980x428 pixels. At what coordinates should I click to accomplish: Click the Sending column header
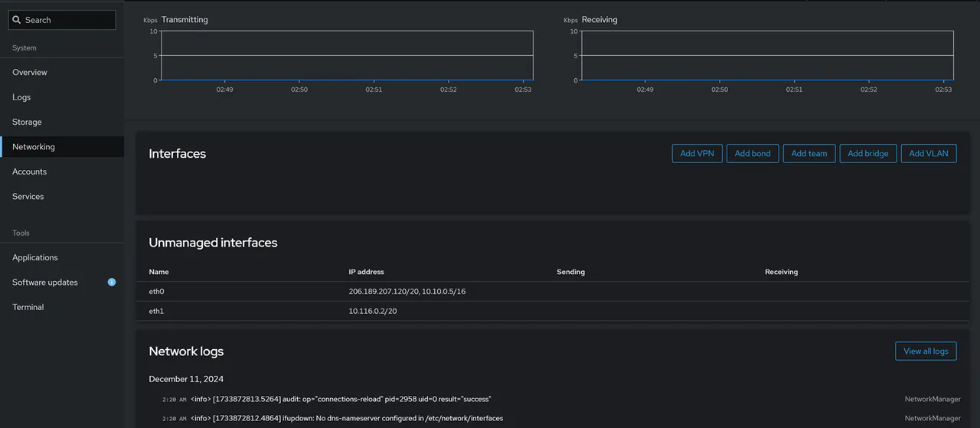[x=571, y=272]
